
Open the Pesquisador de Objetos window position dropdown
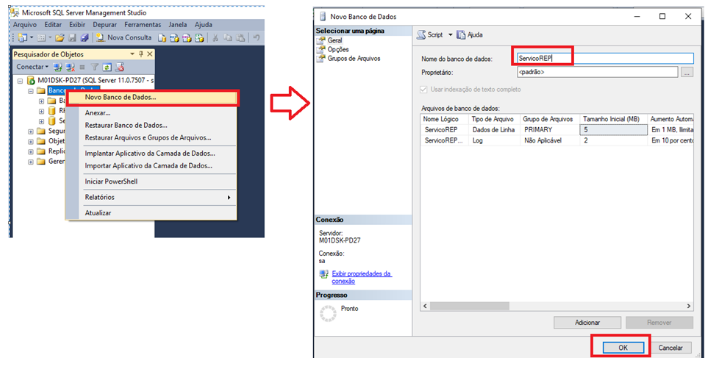[132, 54]
